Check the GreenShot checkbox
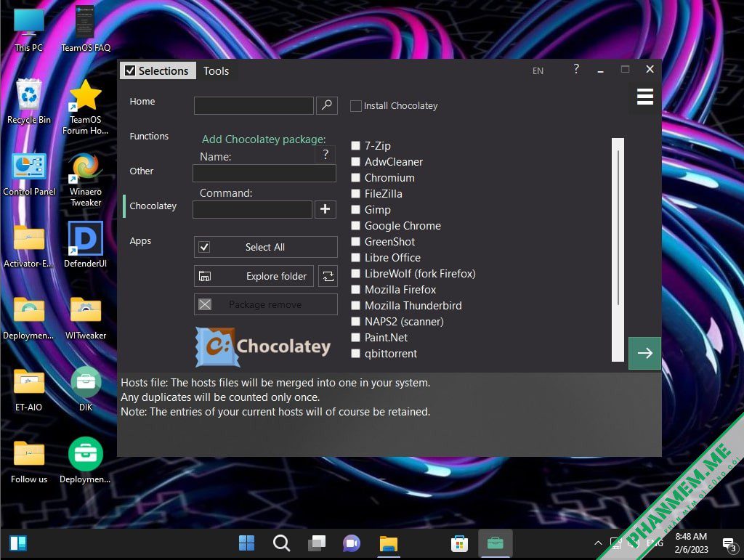This screenshot has height=560, width=744. click(x=355, y=241)
